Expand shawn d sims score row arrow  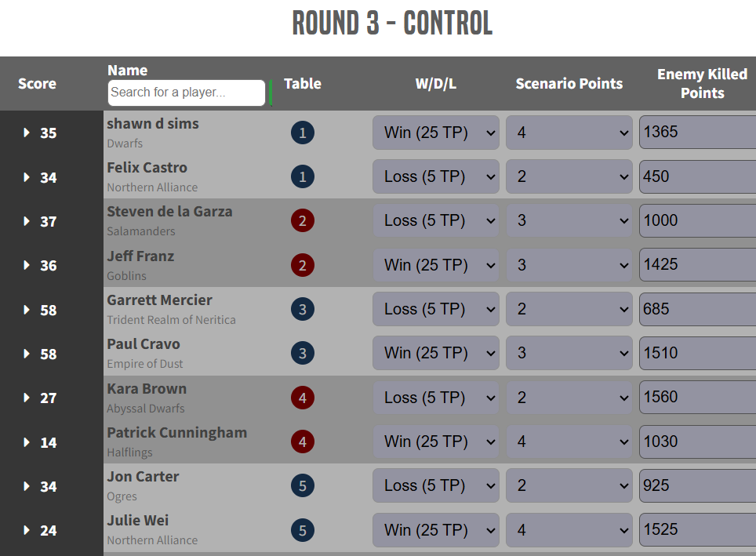coord(27,133)
